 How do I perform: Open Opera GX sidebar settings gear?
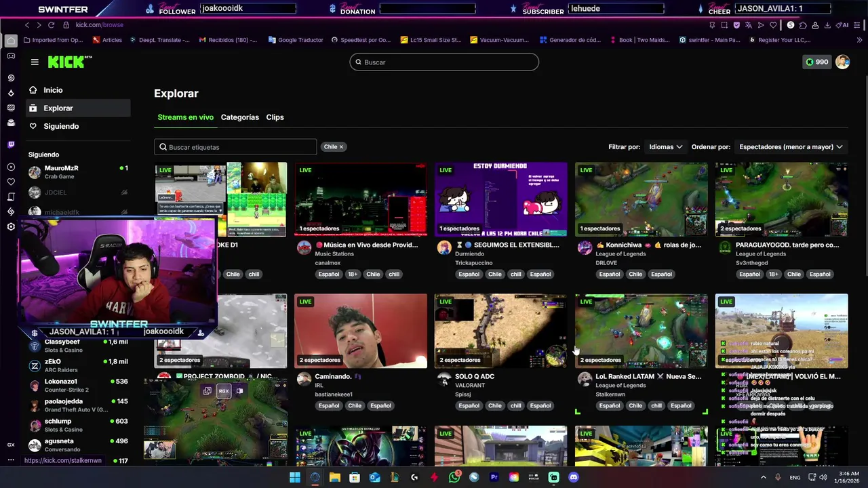(11, 226)
